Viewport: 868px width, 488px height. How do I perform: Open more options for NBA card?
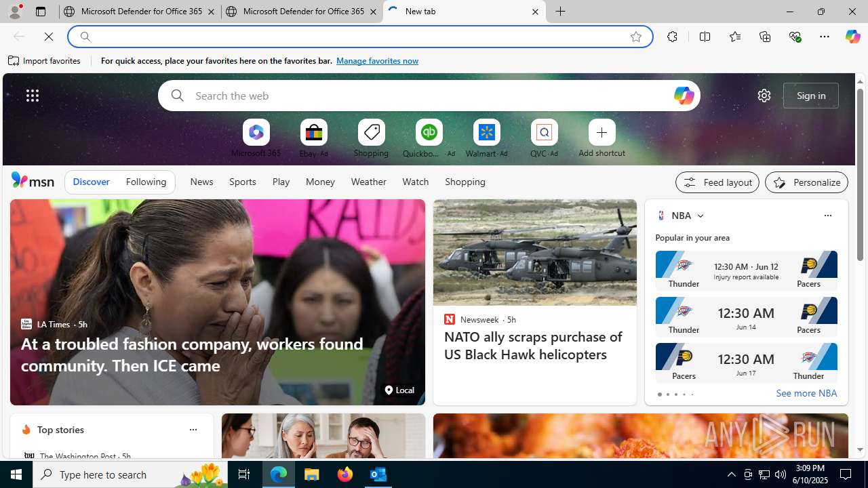(827, 216)
